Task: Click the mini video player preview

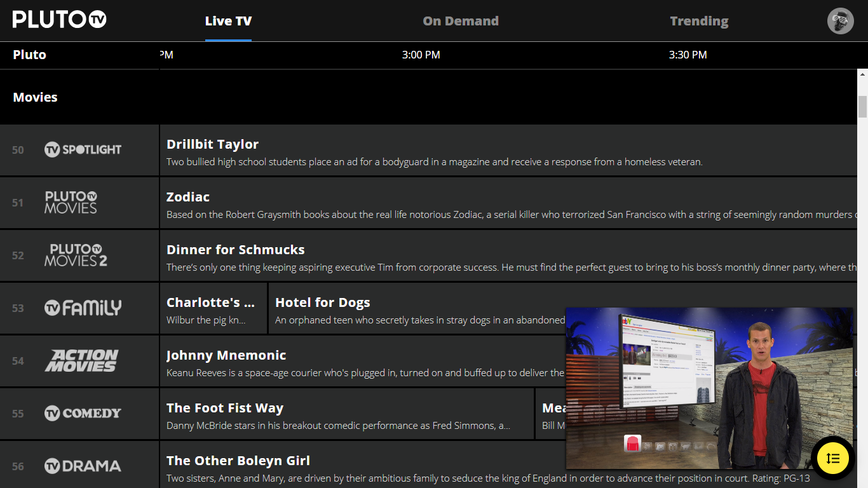Action: pyautogui.click(x=709, y=388)
